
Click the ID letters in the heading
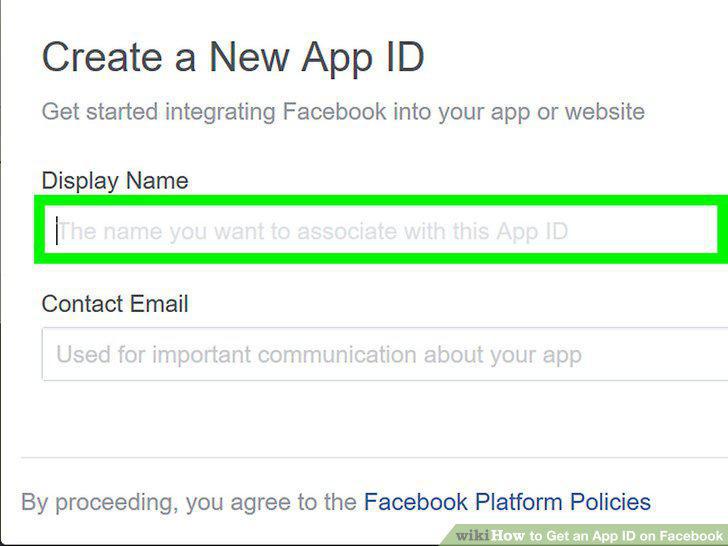(x=405, y=58)
